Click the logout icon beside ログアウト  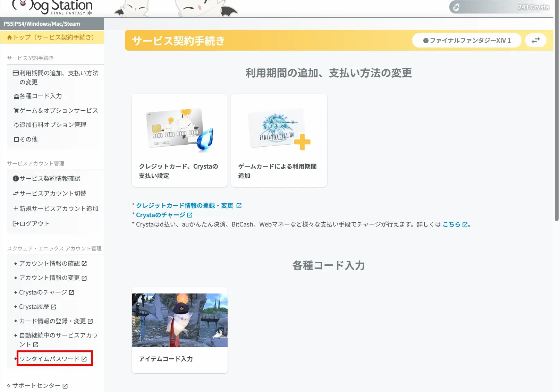[x=16, y=224]
